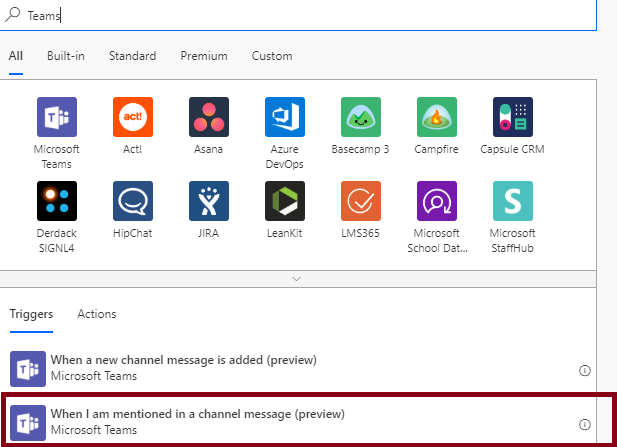Click the 'Microsoft StaffHub' label text
Viewport: 617px width, 447px height.
(512, 240)
